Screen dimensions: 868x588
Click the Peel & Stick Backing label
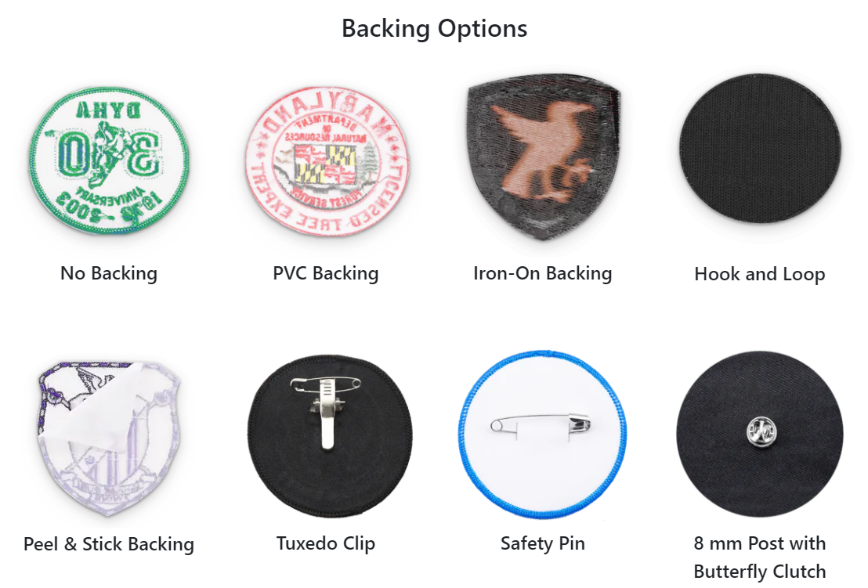(108, 544)
